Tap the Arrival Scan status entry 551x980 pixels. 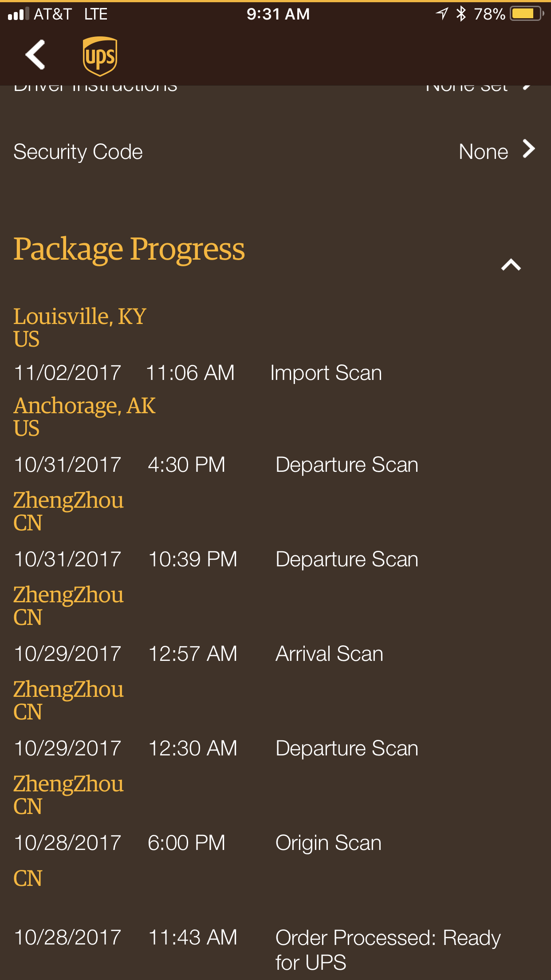click(x=329, y=654)
